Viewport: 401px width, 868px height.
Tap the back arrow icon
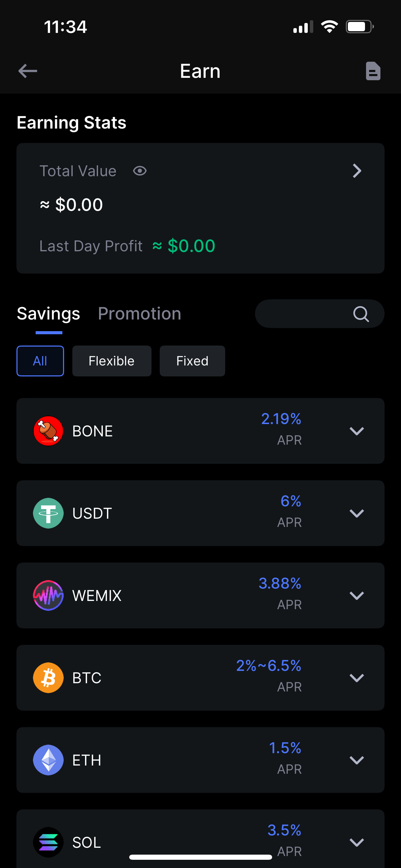[28, 71]
